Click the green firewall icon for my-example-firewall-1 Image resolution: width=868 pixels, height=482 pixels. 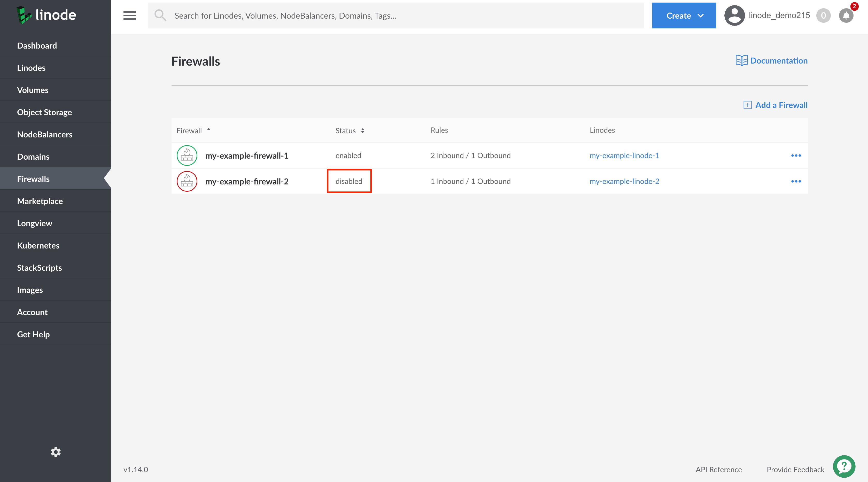pos(187,156)
